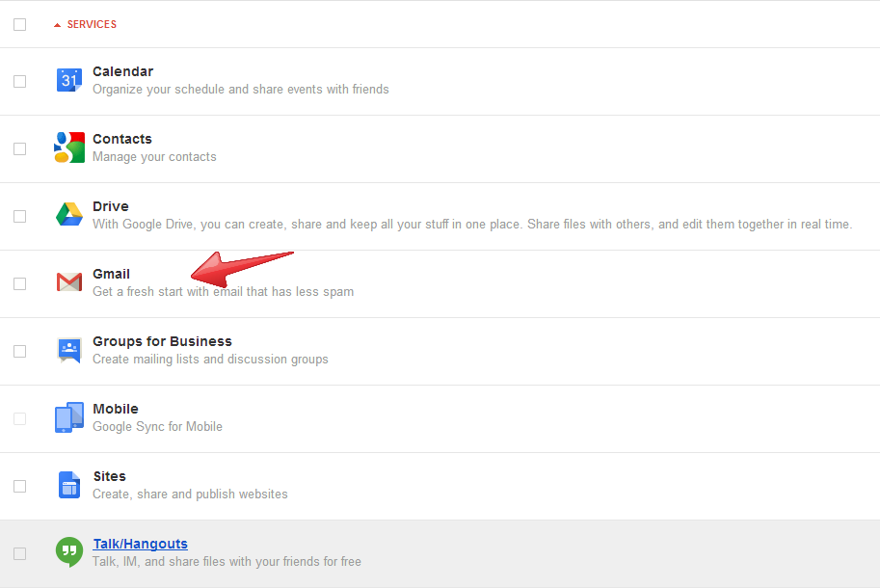
Task: Click 'Create mailing lists and discussion groups' text
Action: [210, 360]
